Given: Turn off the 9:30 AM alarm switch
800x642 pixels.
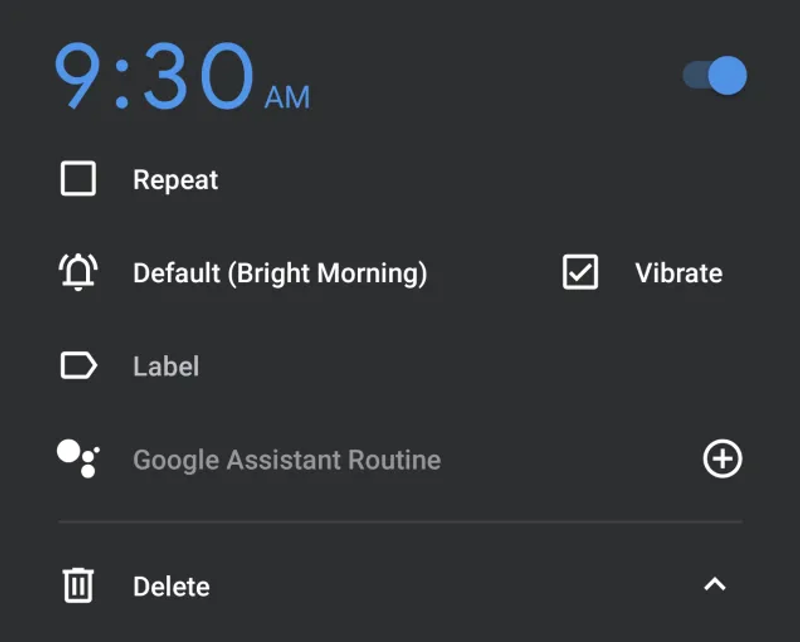Looking at the screenshot, I should 716,76.
